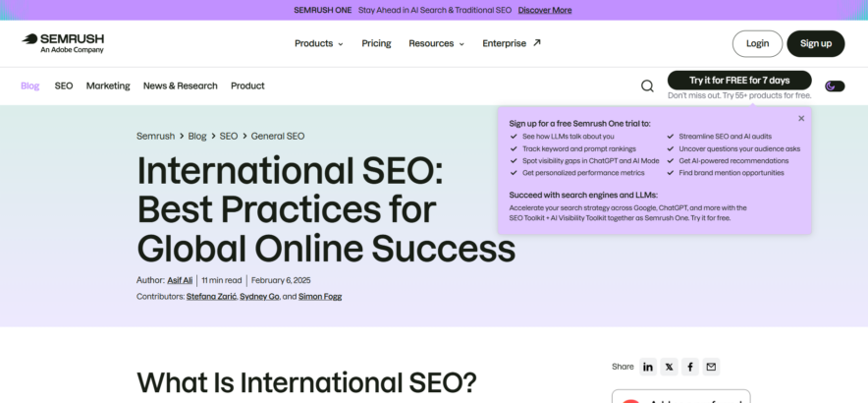The height and width of the screenshot is (403, 868).
Task: Open the Enterprise external link
Action: tap(511, 43)
